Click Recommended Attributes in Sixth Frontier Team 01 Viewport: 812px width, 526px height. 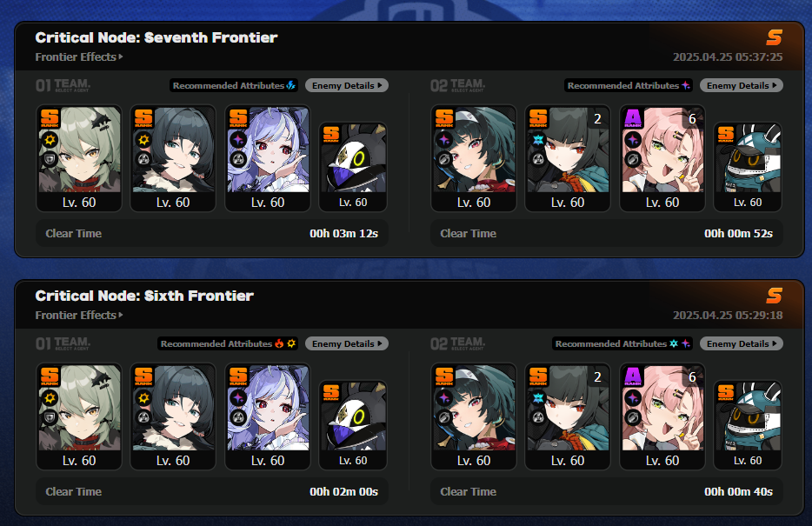[216, 343]
